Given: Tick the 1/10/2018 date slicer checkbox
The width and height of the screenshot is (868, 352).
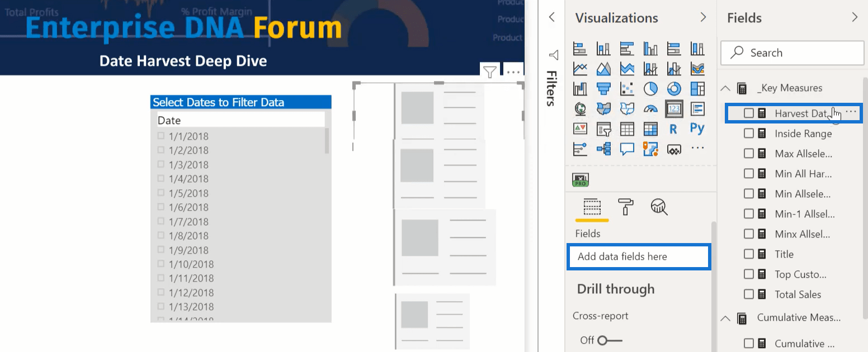Looking at the screenshot, I should coord(161,264).
